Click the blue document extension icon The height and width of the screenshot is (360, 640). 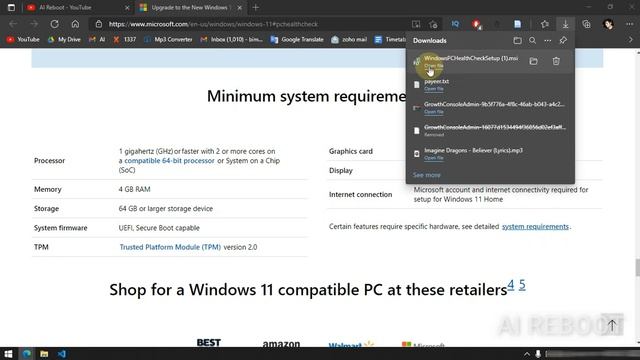click(x=518, y=24)
